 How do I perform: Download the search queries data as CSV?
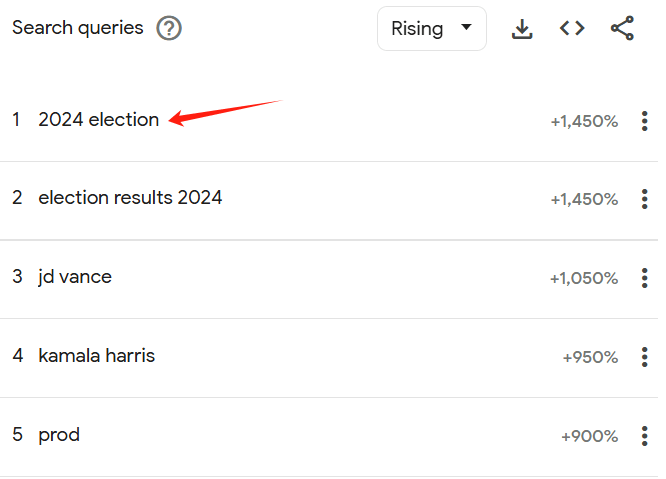[522, 29]
